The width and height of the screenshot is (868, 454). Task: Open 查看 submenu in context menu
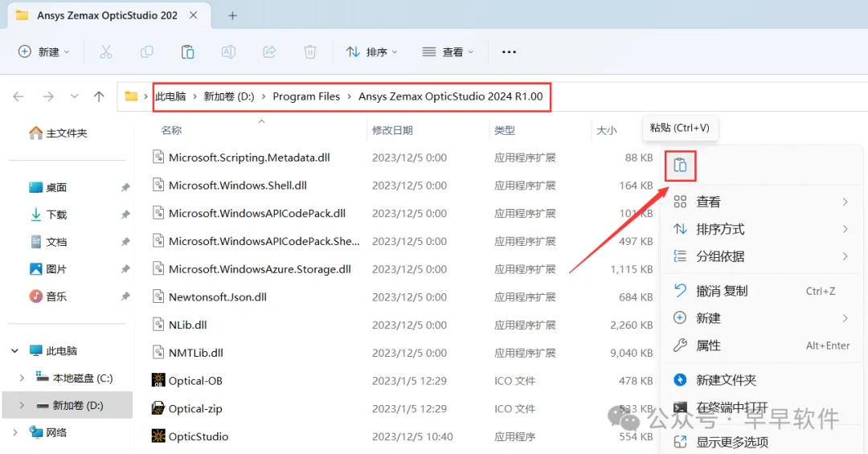click(x=761, y=202)
